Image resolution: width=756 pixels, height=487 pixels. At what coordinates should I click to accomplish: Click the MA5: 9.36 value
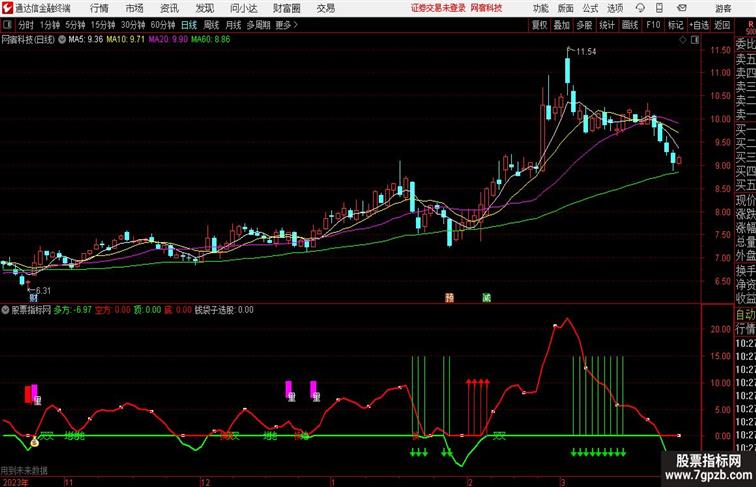tap(86, 40)
